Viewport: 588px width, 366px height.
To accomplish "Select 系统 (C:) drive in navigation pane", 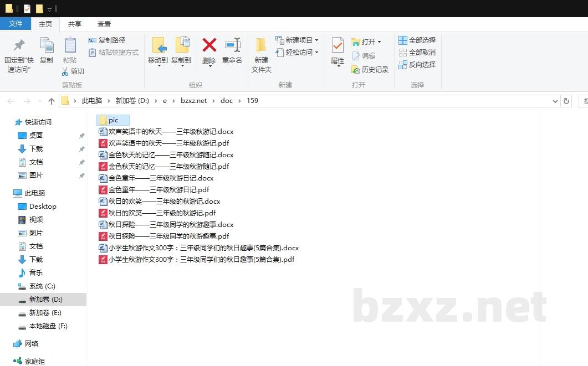I will 42,286.
